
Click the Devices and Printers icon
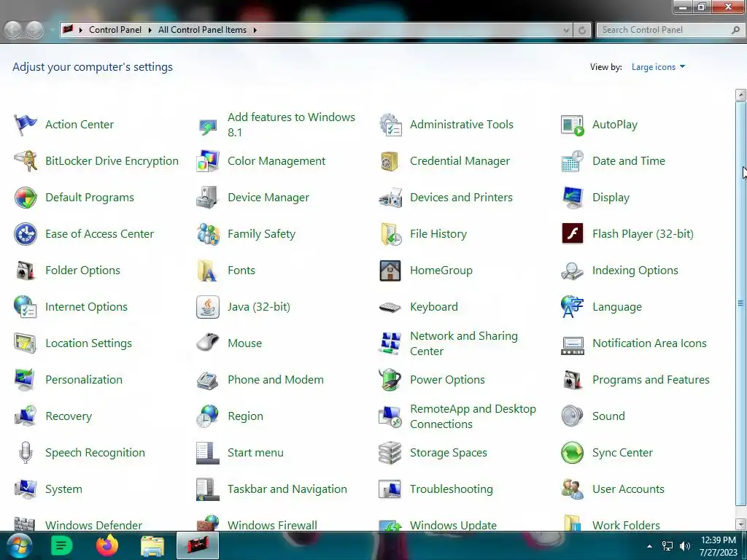coord(390,198)
